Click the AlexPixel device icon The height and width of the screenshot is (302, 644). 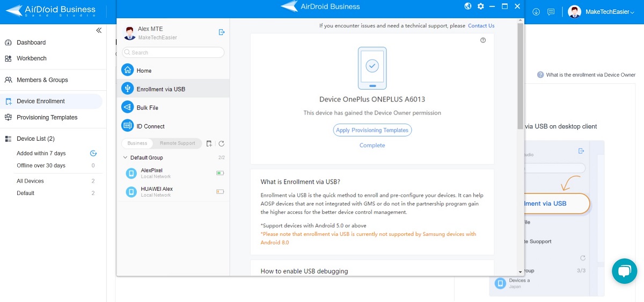(x=131, y=173)
